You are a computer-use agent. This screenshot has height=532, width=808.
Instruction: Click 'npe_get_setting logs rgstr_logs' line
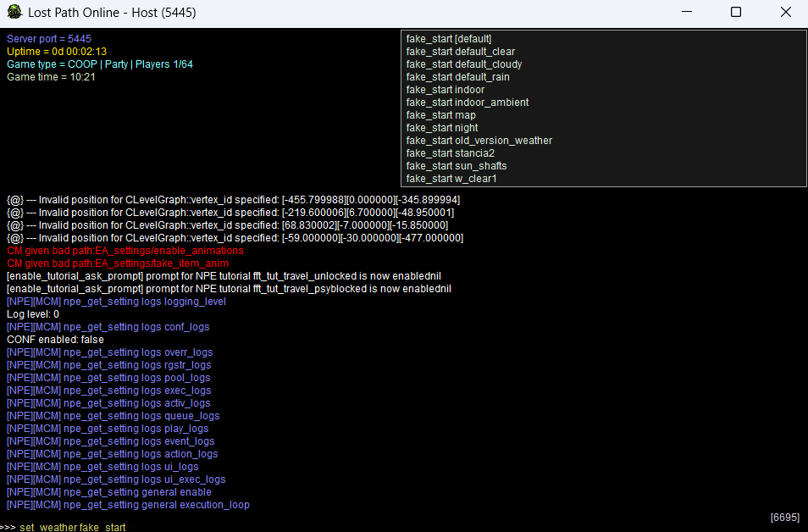[x=108, y=365]
